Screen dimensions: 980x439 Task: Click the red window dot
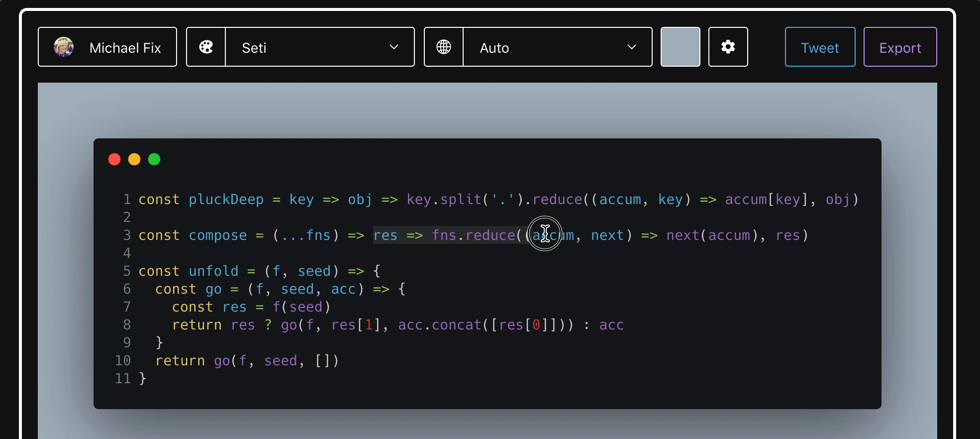114,159
